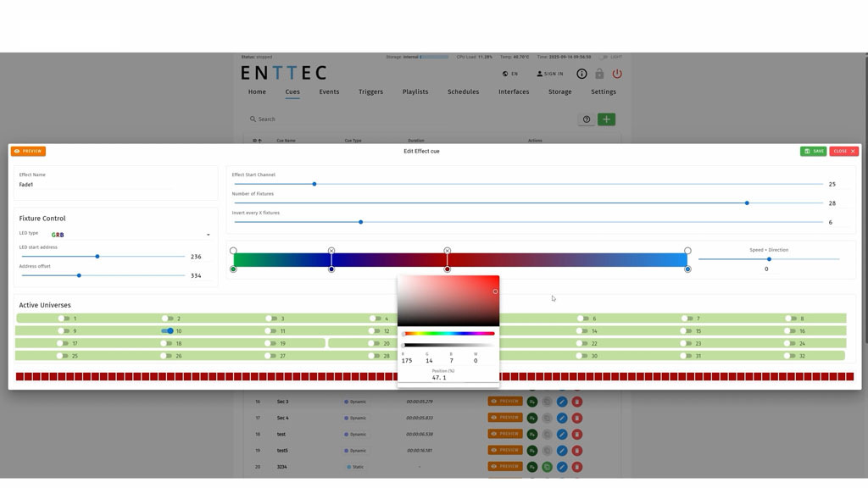Disable universe 10 toggle
Screen dimensions: 868x488
(168, 331)
